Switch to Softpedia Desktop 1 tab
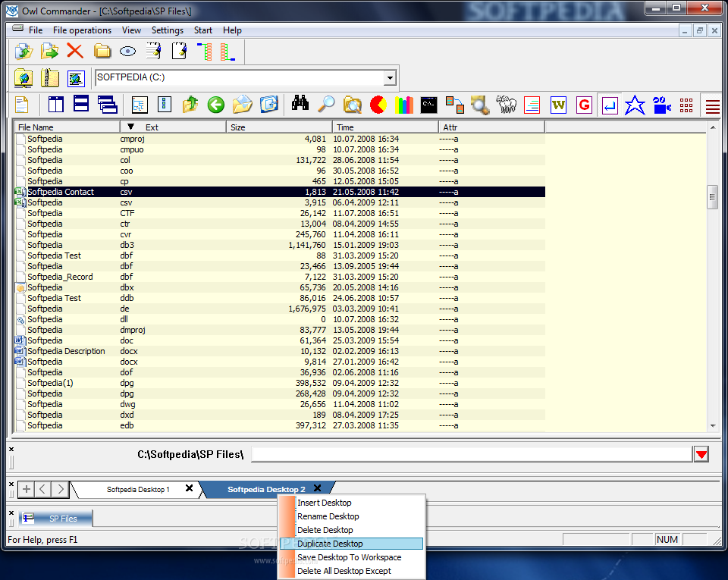The image size is (728, 580). click(x=138, y=490)
